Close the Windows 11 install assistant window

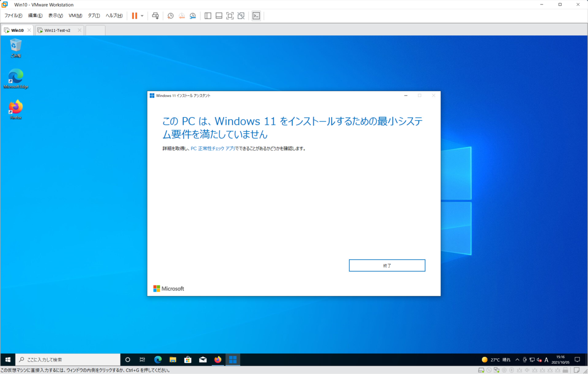[x=433, y=96]
